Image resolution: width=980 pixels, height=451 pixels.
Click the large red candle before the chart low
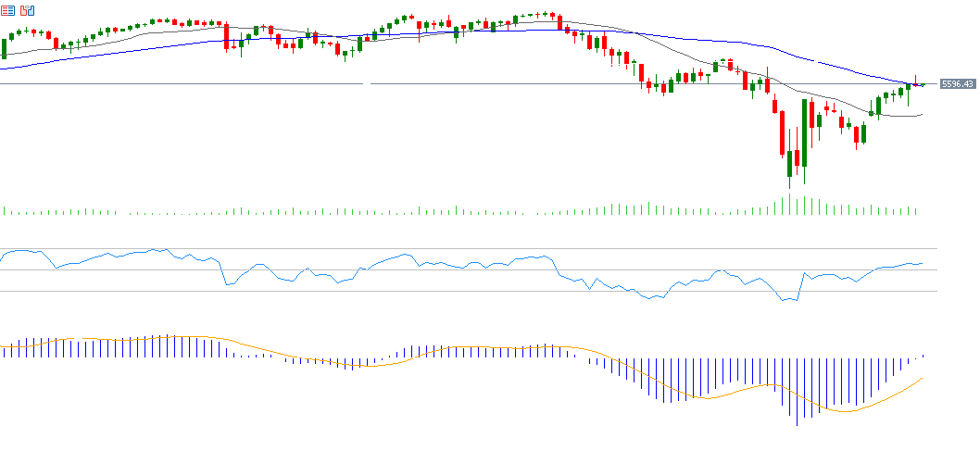783,132
